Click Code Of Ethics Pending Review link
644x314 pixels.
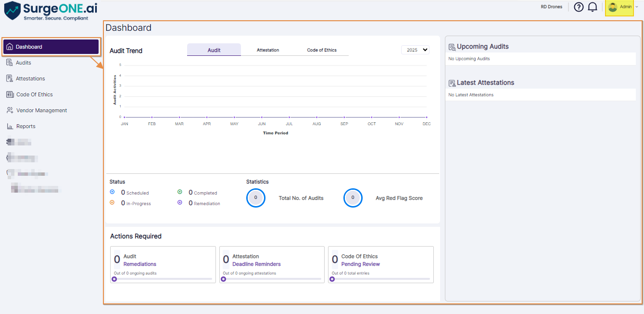360,264
